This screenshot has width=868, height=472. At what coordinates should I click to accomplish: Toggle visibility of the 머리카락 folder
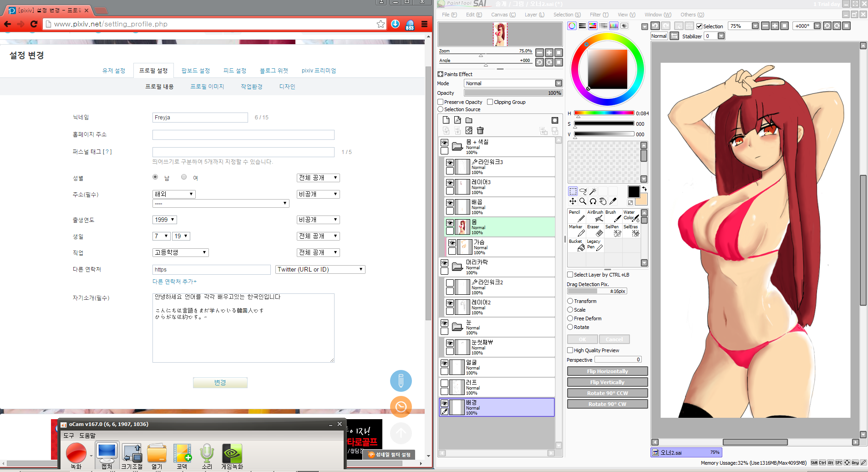[x=444, y=263]
